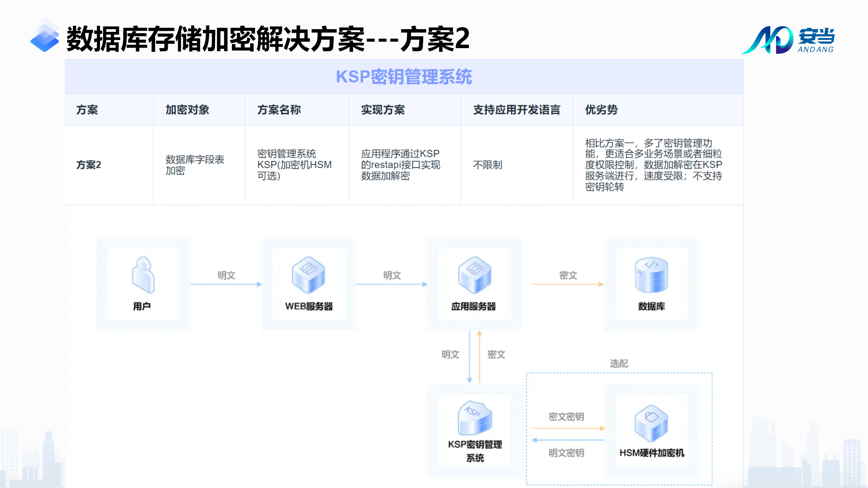Select the 加密对象 column header
The width and height of the screenshot is (868, 488).
[187, 110]
